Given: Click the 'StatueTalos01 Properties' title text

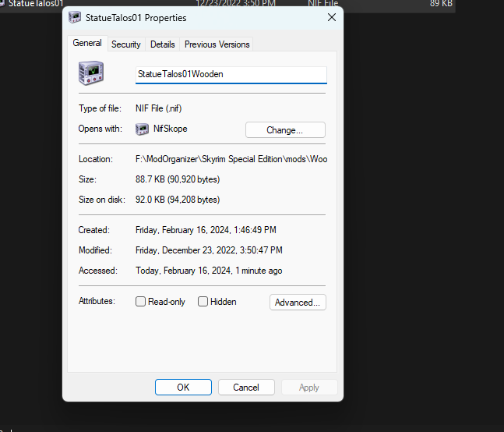Looking at the screenshot, I should [x=136, y=18].
